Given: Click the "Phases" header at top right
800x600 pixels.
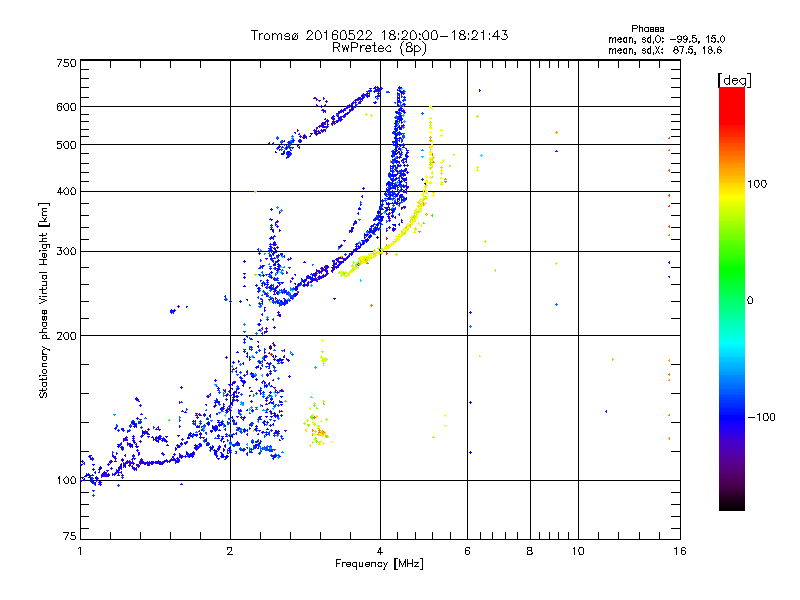Looking at the screenshot, I should pos(647,29).
